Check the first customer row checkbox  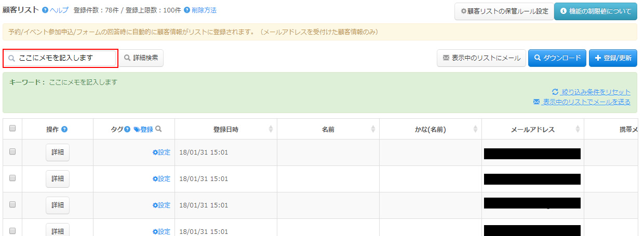click(12, 151)
